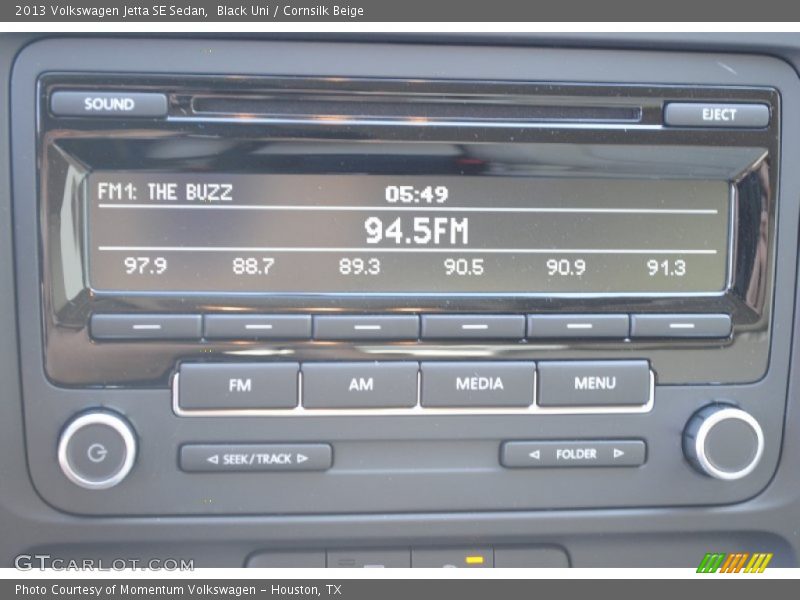Screen dimensions: 800x600
Task: Select preset button under 90.9
Action: 578,326
